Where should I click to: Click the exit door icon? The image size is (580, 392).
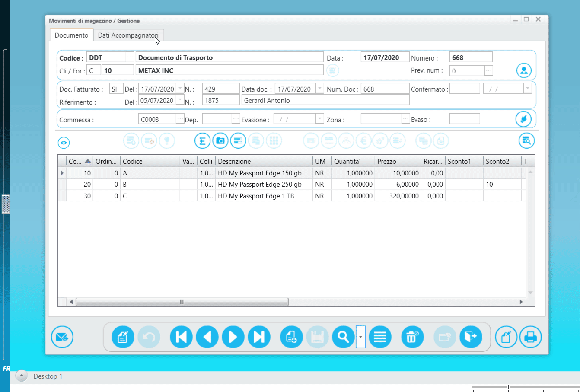click(x=471, y=337)
